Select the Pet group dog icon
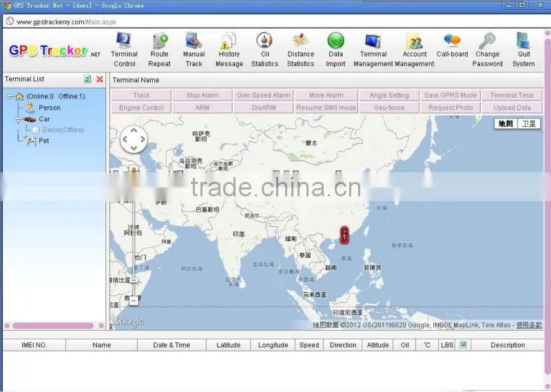Viewport: 551px width, 392px height. click(x=30, y=141)
